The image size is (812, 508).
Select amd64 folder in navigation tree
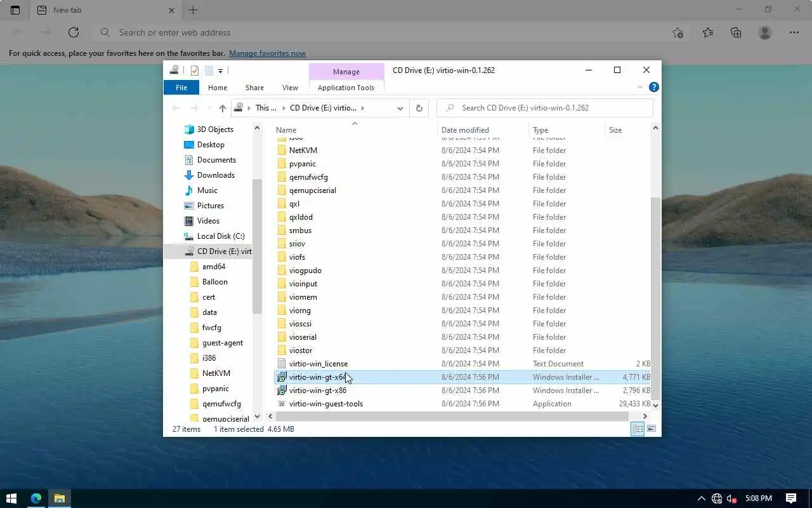click(214, 267)
